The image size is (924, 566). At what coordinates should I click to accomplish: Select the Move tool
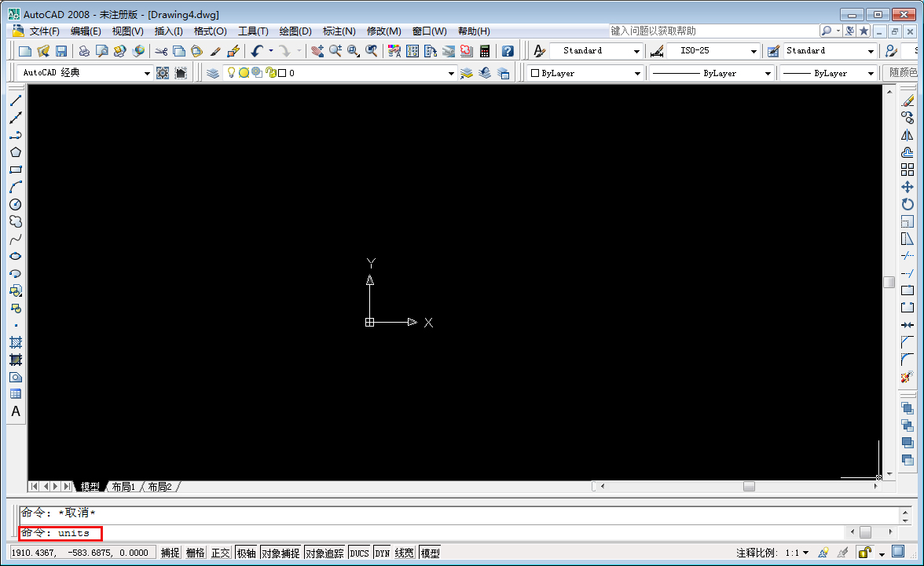click(x=909, y=186)
